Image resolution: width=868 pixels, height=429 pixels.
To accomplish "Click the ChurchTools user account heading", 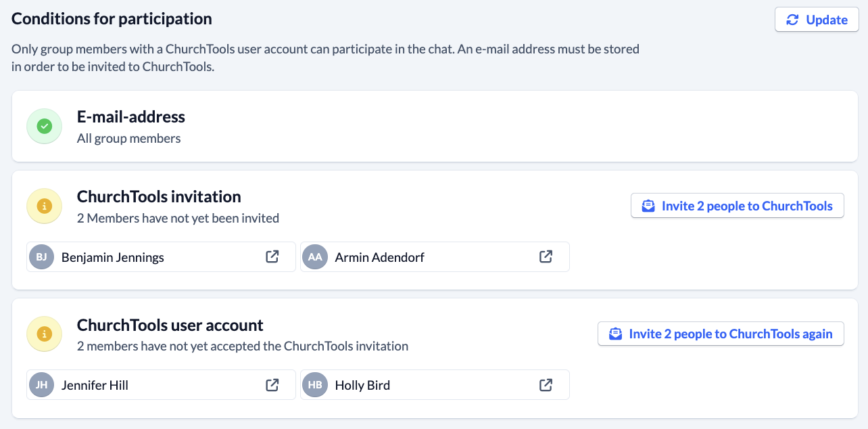I will 170,325.
